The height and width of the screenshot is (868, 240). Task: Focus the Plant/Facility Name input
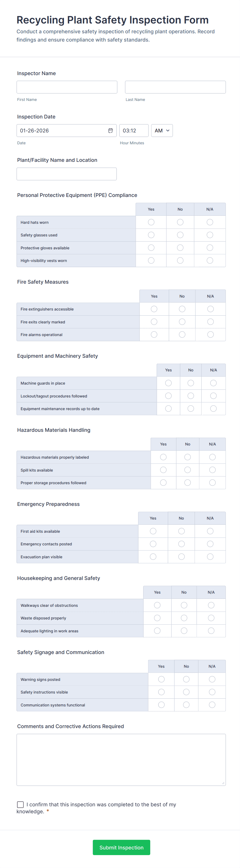coord(66,174)
